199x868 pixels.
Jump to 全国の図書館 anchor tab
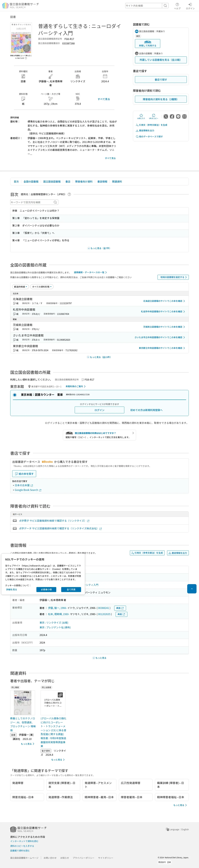[x=31, y=182]
